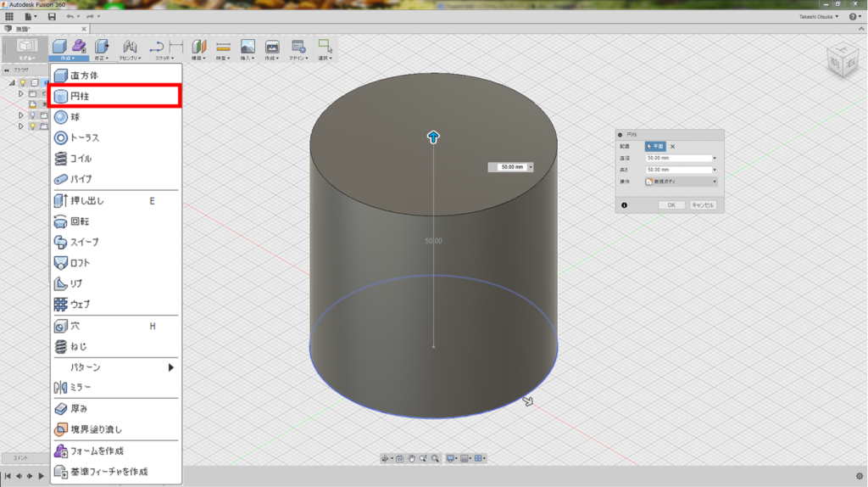Click the Add-ins scripts icon
868x487 pixels.
[x=298, y=47]
